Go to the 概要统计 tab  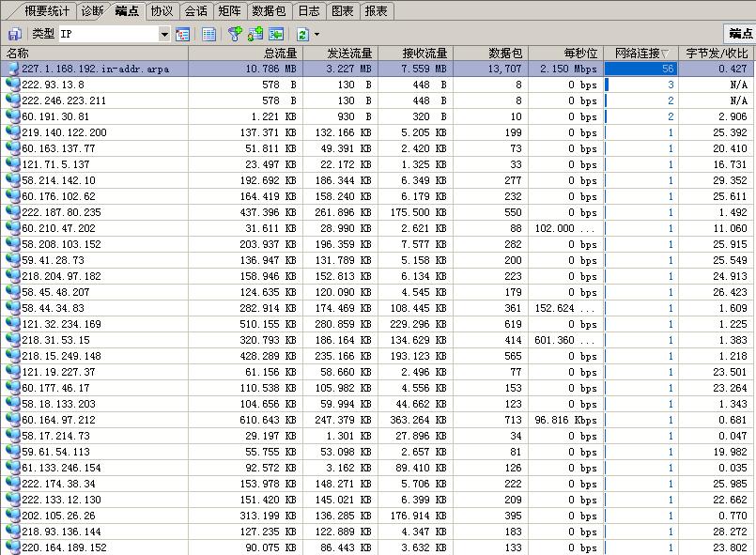pyautogui.click(x=46, y=11)
